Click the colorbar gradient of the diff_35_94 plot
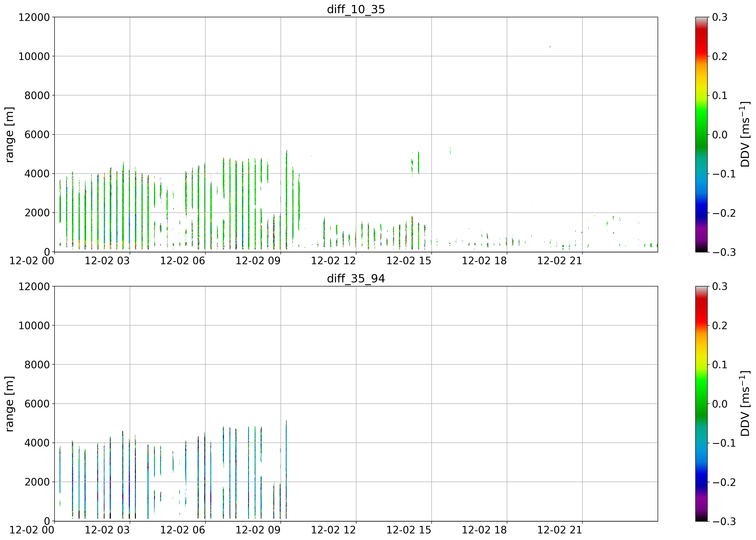This screenshot has width=756, height=540. tap(701, 404)
